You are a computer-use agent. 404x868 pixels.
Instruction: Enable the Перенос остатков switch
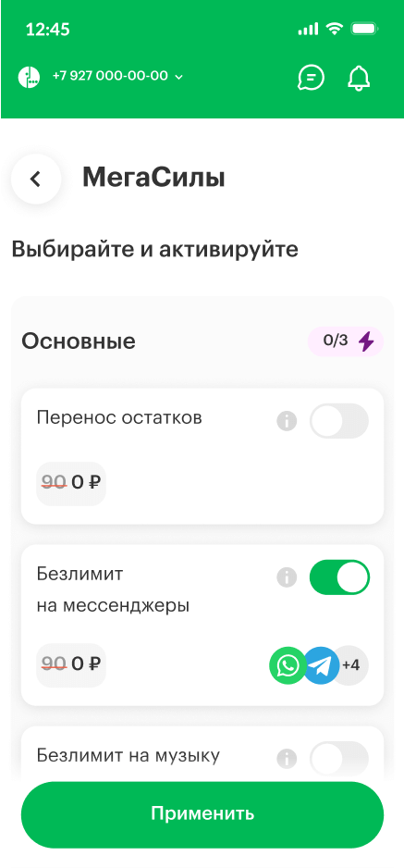click(x=338, y=421)
